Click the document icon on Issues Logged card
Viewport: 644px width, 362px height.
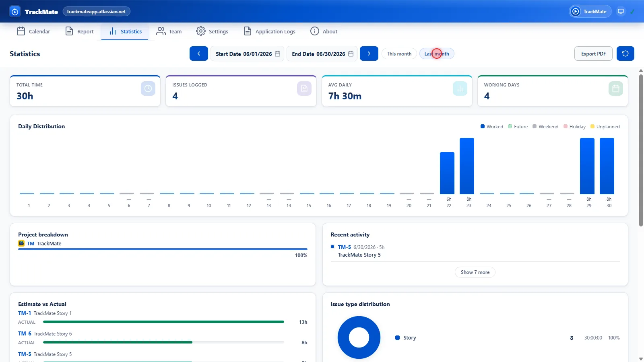point(304,88)
